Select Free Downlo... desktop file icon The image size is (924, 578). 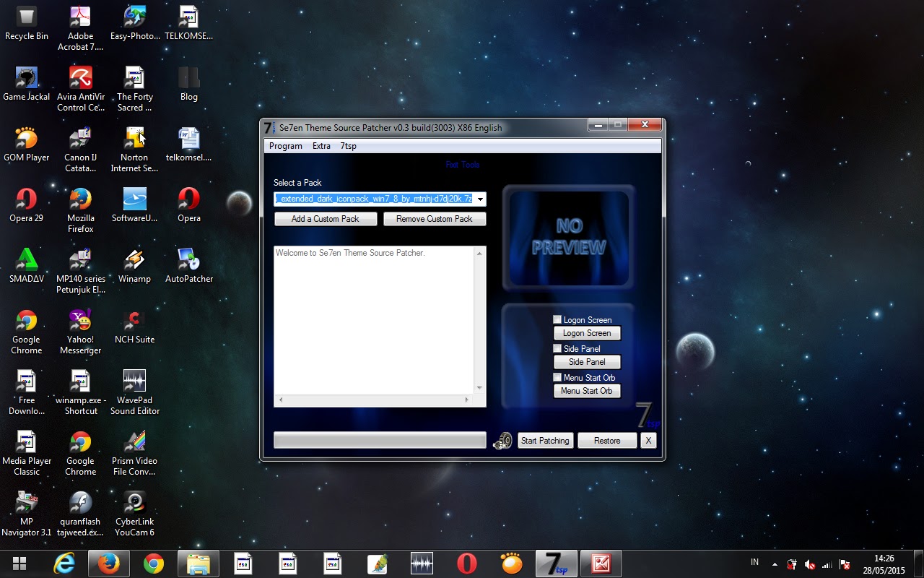point(27,392)
